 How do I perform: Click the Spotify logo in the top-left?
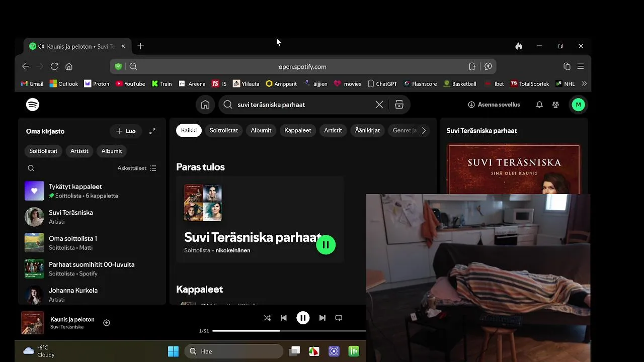pos(33,105)
